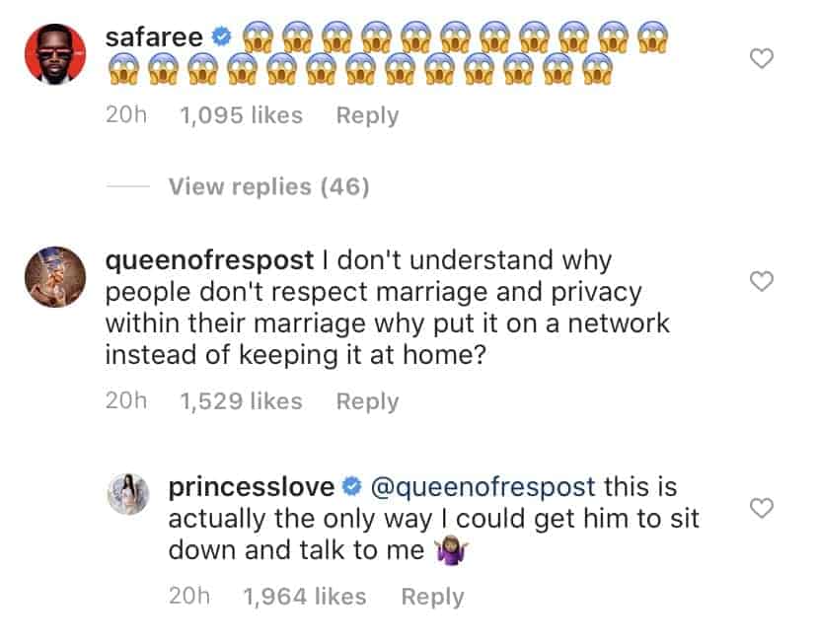Like safaree's emoji comment with the heart

coord(761,59)
